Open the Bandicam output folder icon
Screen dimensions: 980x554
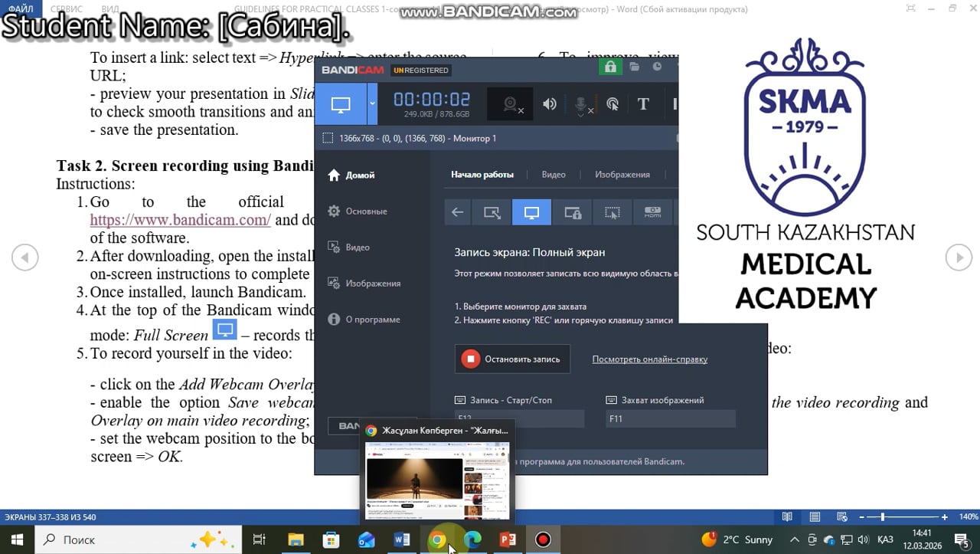point(635,67)
